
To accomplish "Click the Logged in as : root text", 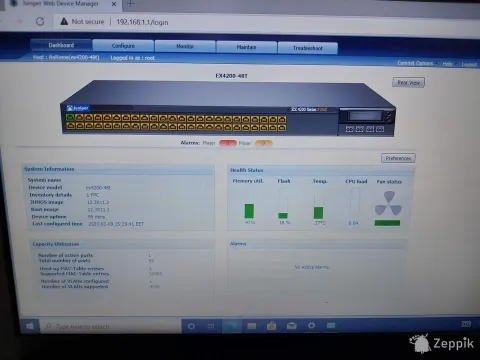I will coord(133,58).
